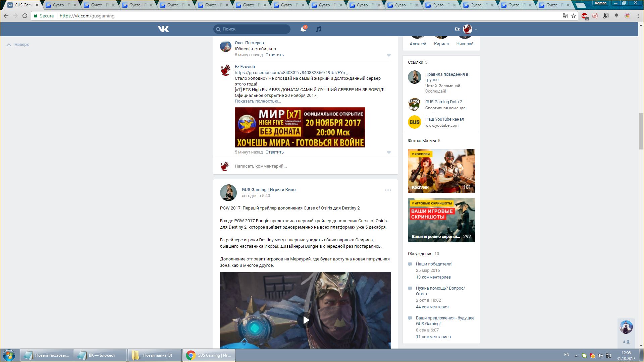Open the notifications bell icon
This screenshot has height=362, width=644.
(303, 29)
